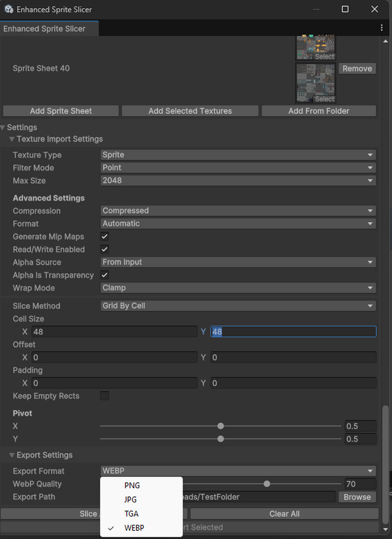Remove the second sprite sheet
The image size is (392, 539).
pyautogui.click(x=357, y=68)
